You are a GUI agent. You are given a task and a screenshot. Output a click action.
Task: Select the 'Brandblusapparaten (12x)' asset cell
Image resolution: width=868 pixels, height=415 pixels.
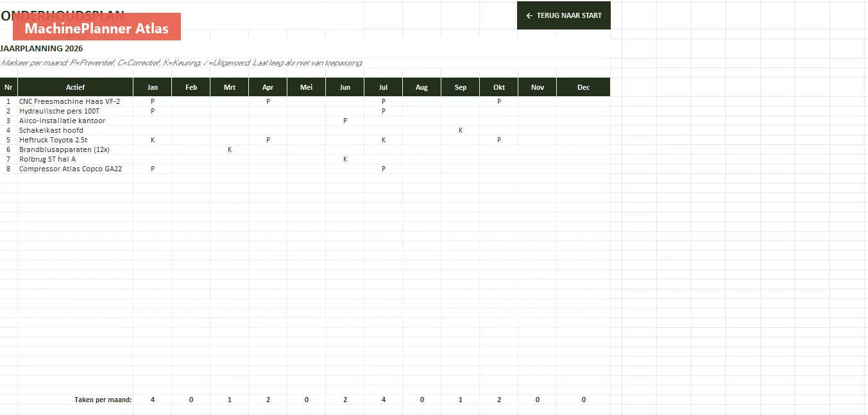(75, 149)
